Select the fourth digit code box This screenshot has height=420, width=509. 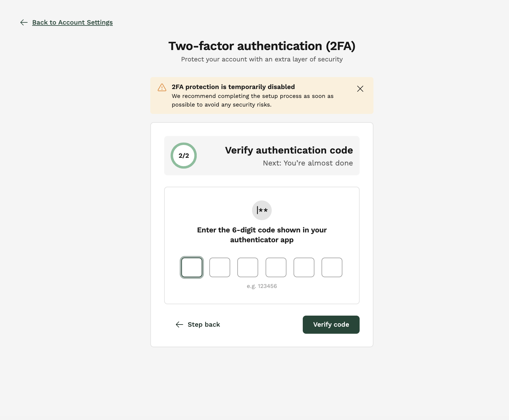click(276, 267)
